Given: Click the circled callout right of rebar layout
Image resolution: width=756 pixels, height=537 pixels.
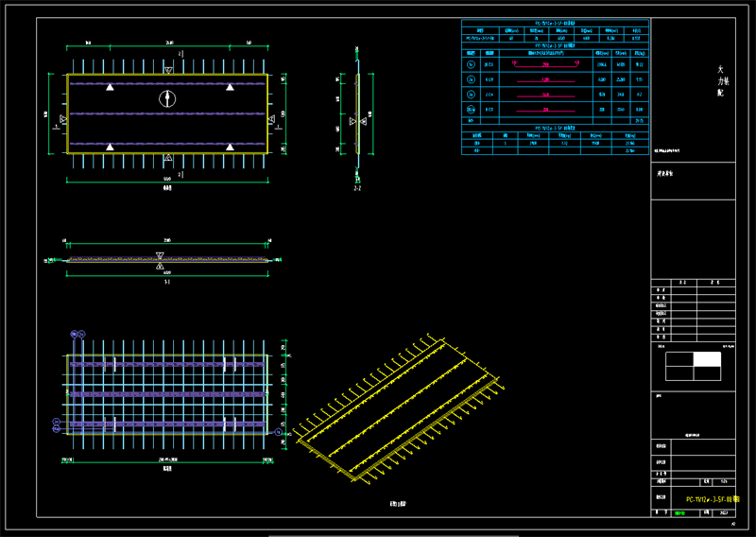Looking at the screenshot, I should [x=278, y=432].
